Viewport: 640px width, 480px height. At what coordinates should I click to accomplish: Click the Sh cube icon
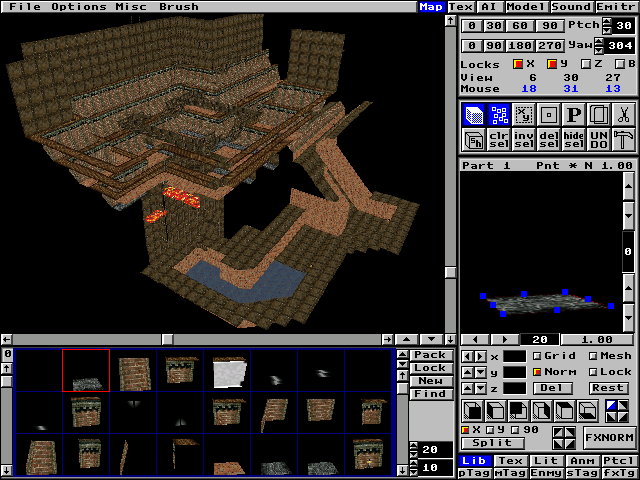click(473, 140)
